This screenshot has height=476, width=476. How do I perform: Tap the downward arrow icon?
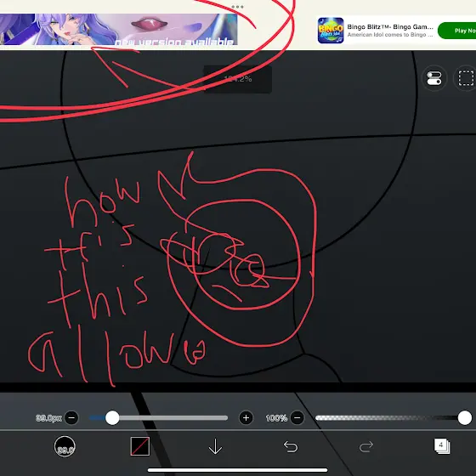coord(215,446)
